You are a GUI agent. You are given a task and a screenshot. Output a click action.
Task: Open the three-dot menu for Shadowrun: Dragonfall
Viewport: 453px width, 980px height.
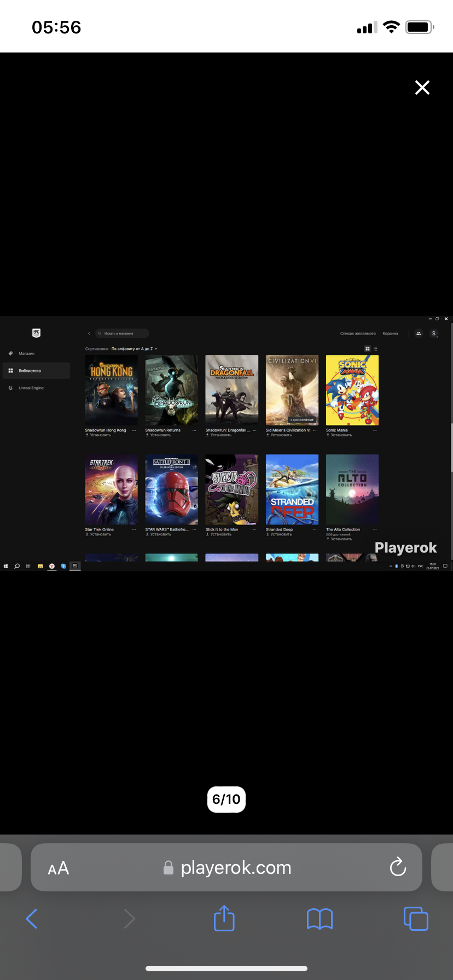[x=254, y=430]
